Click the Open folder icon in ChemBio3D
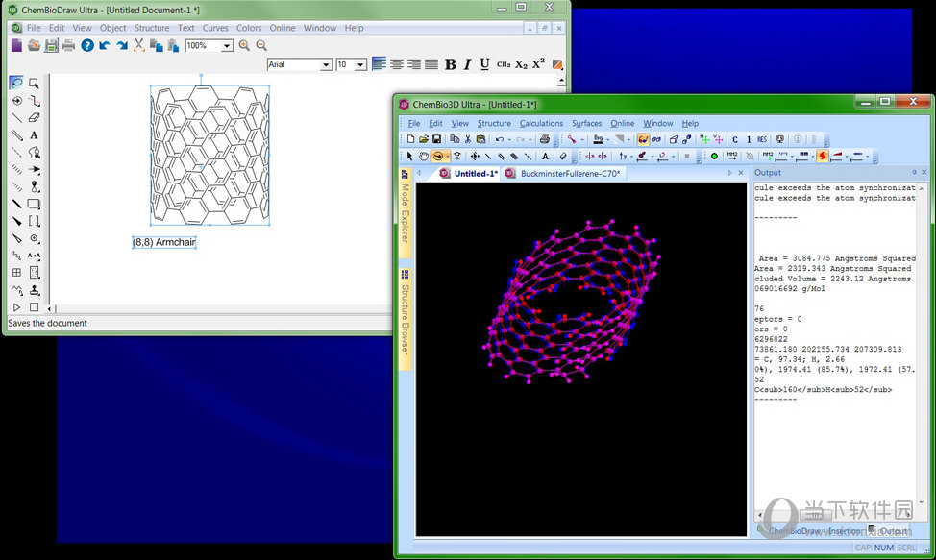Screen dimensions: 936x560 coord(423,139)
